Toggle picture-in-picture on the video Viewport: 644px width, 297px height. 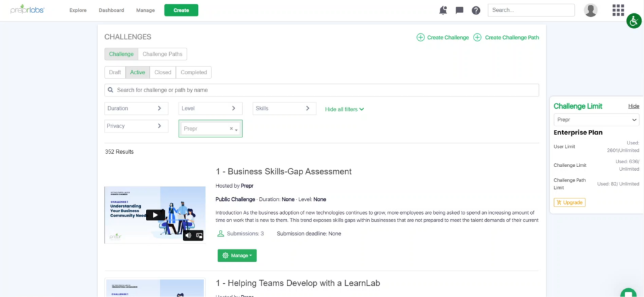point(199,235)
